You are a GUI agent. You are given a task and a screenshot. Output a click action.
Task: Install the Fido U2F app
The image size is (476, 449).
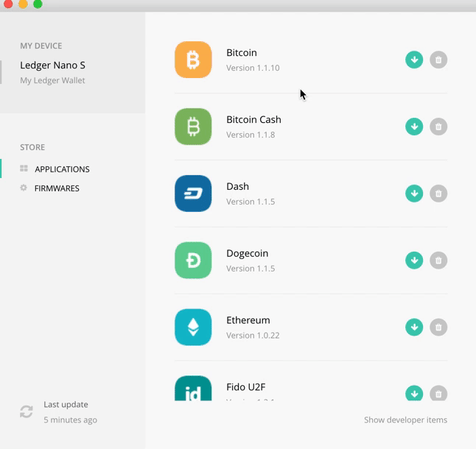pyautogui.click(x=414, y=393)
